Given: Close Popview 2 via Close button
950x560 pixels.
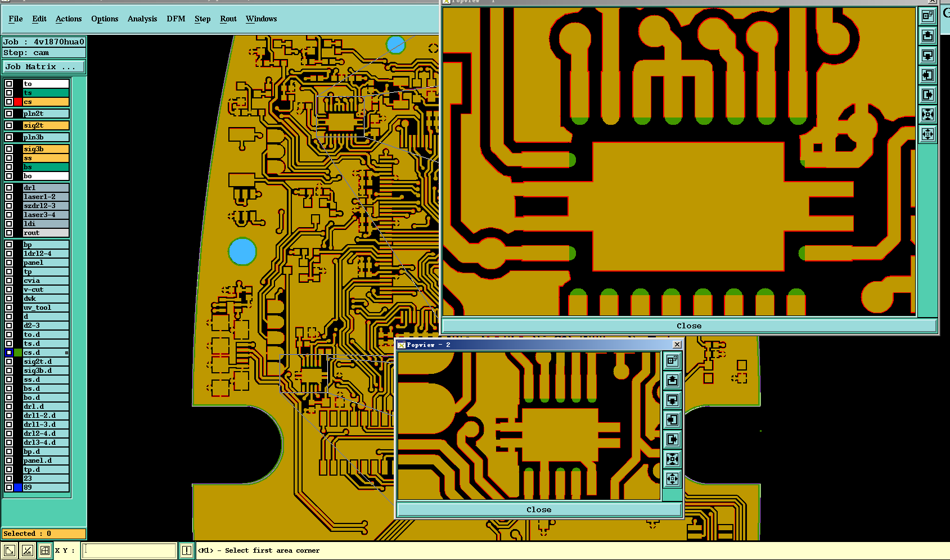Looking at the screenshot, I should tap(539, 509).
